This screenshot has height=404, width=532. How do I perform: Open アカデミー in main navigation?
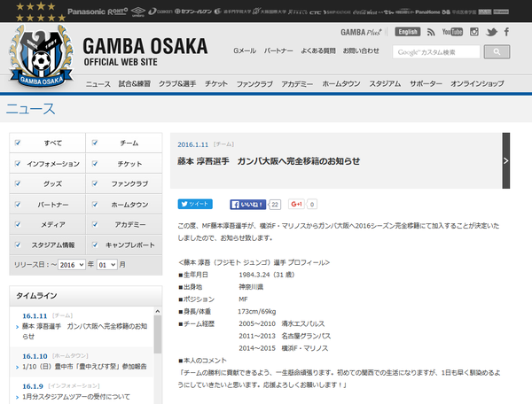[x=297, y=83]
